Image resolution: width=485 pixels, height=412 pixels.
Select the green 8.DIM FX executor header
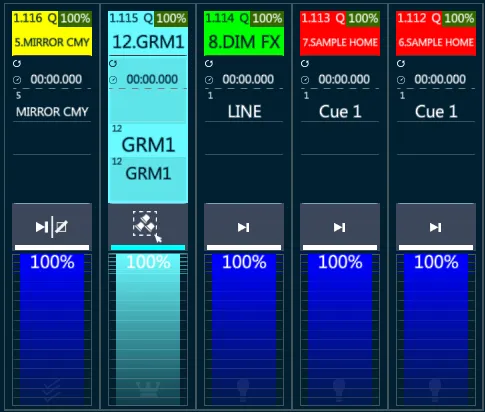[x=244, y=33]
